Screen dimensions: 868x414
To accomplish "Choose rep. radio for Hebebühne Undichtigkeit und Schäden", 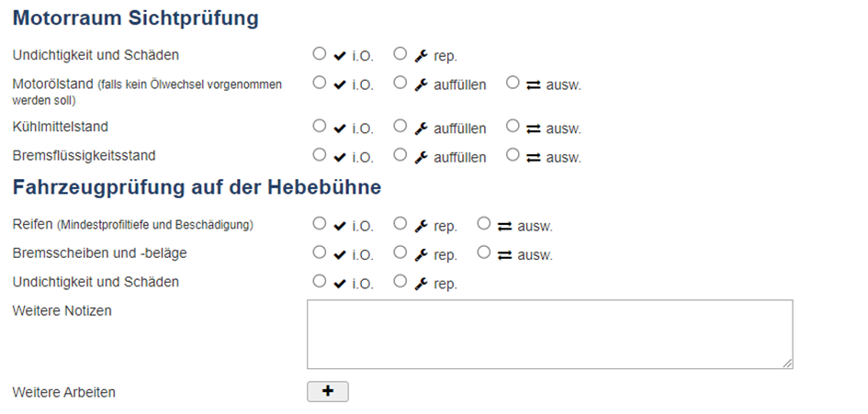I will (400, 281).
